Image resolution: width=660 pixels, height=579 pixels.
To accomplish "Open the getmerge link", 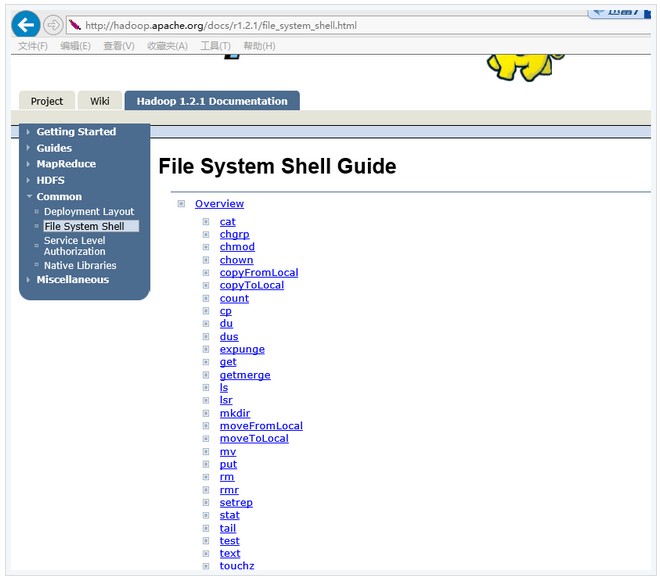I will [245, 375].
